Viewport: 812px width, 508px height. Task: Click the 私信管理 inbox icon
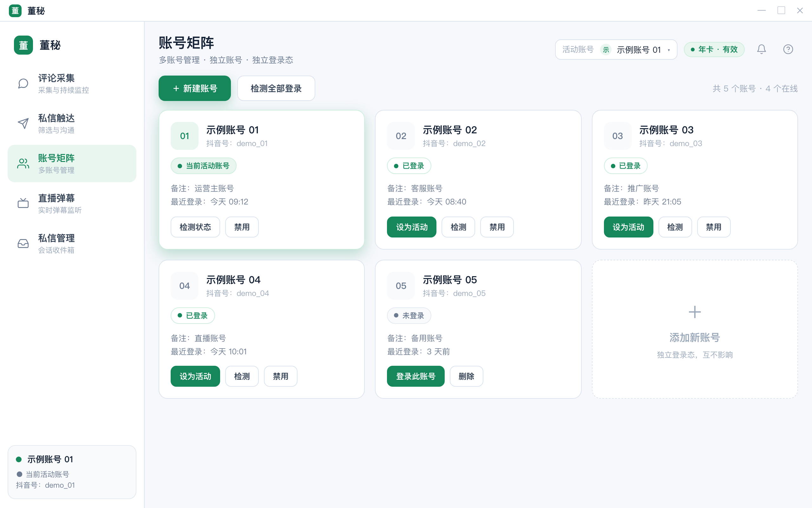coord(23,243)
